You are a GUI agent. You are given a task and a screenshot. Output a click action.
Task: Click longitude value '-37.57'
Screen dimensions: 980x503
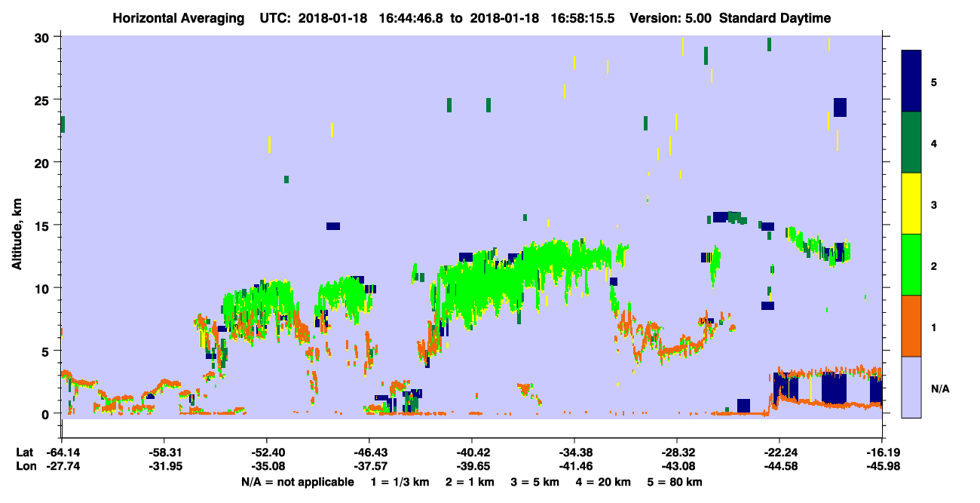pos(369,467)
